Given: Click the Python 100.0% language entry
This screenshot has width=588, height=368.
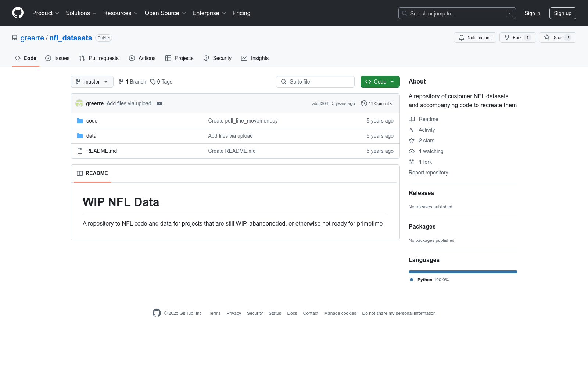Looking at the screenshot, I should click(429, 280).
